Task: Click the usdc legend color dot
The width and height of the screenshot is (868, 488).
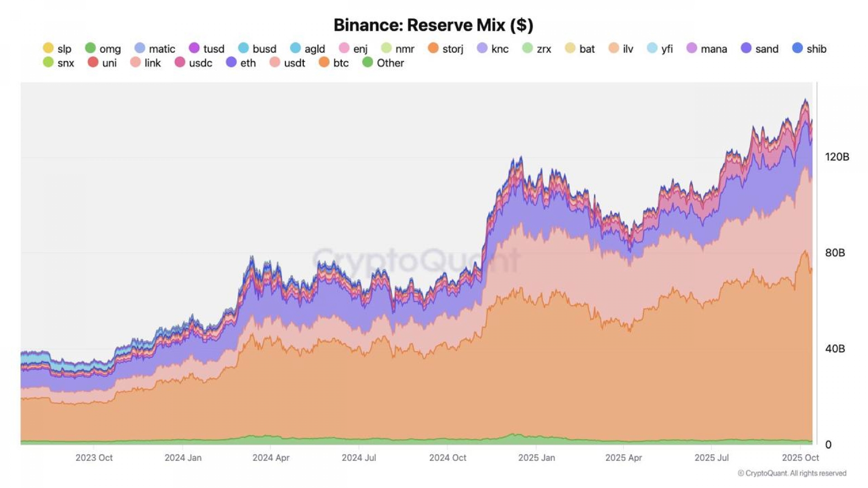Action: [180, 62]
